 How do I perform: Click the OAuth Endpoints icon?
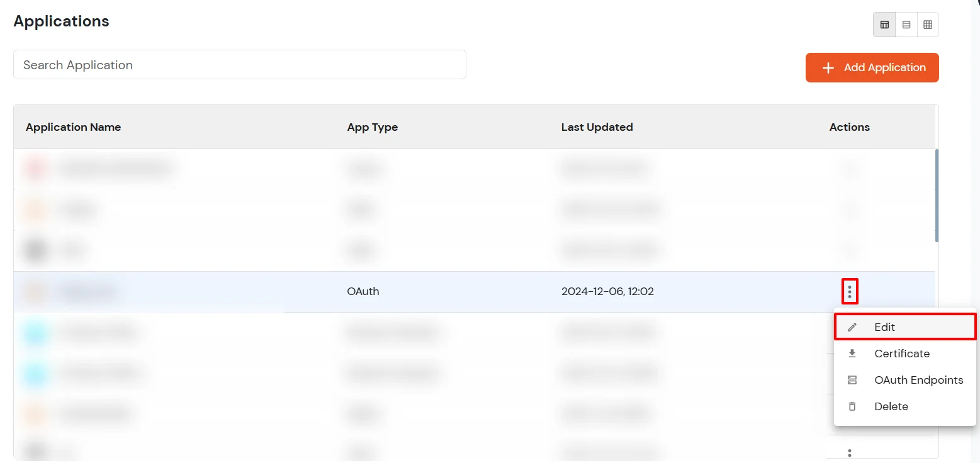(853, 379)
